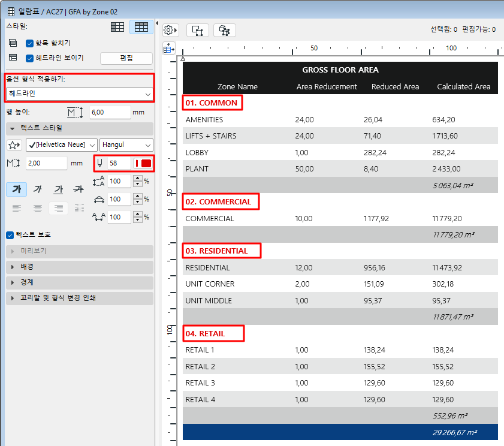Click the red pen color swatch
Screen dimensions: 504x446
[x=143, y=163]
